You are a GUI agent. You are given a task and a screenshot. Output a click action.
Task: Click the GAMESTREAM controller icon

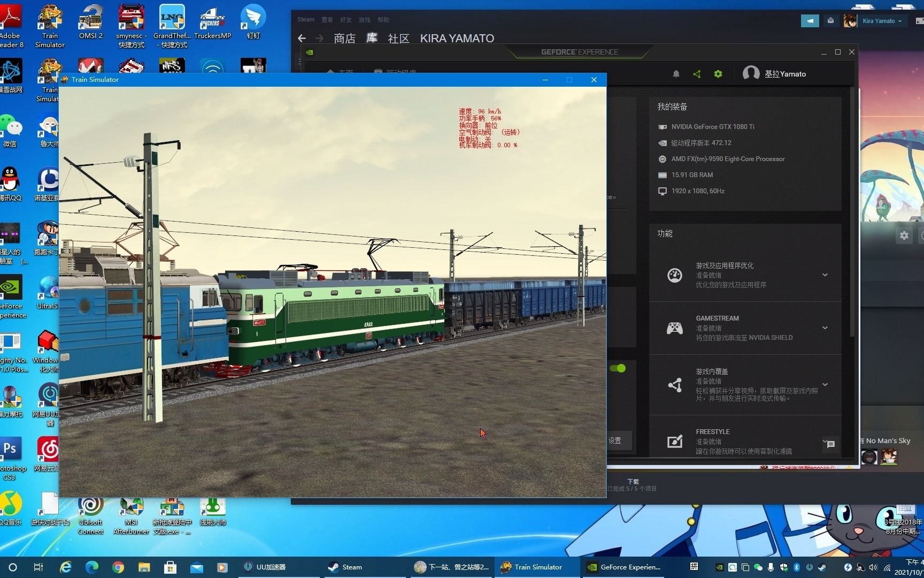[x=674, y=328]
